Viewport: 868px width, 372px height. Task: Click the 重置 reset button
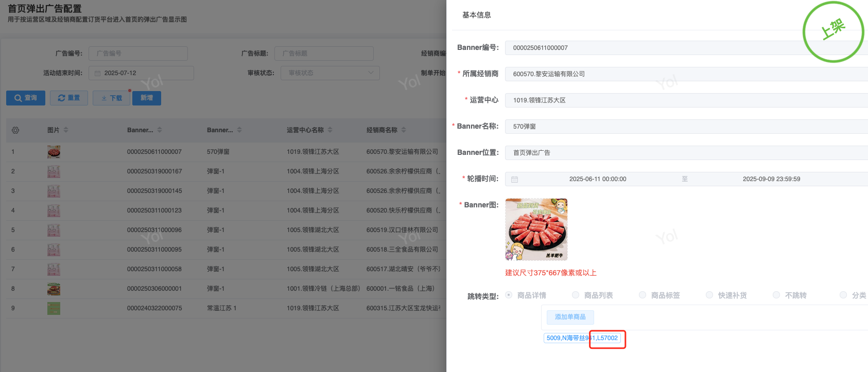pyautogui.click(x=69, y=98)
